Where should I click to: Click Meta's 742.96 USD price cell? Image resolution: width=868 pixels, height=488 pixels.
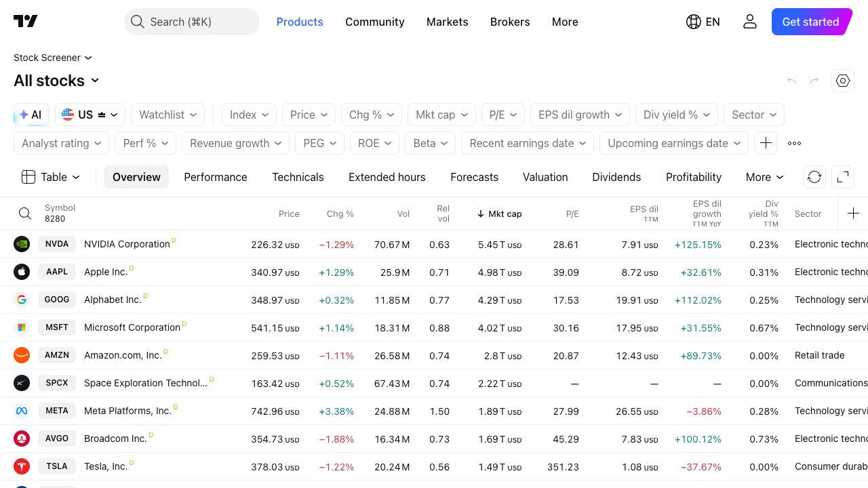pos(275,411)
